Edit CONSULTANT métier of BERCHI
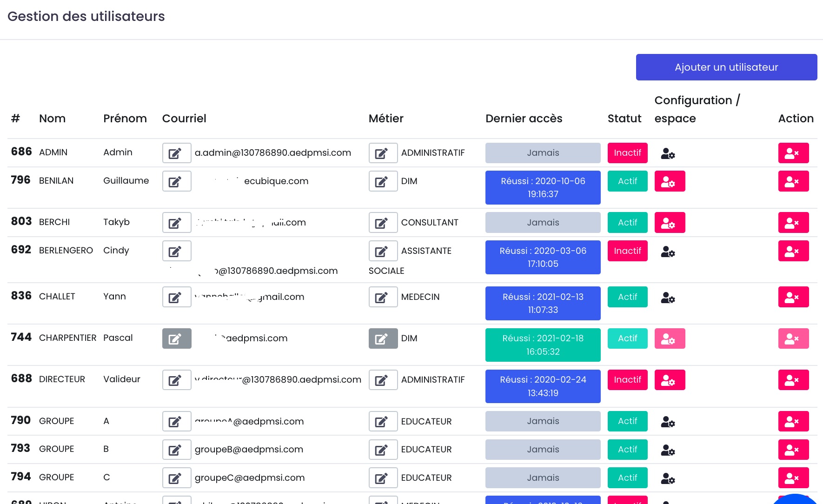Image resolution: width=823 pixels, height=504 pixels. (383, 223)
